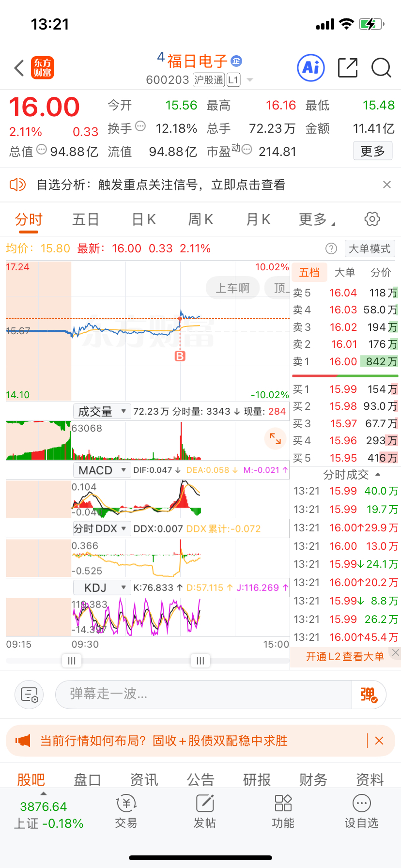Tap the 市盈 info face icon

click(247, 150)
